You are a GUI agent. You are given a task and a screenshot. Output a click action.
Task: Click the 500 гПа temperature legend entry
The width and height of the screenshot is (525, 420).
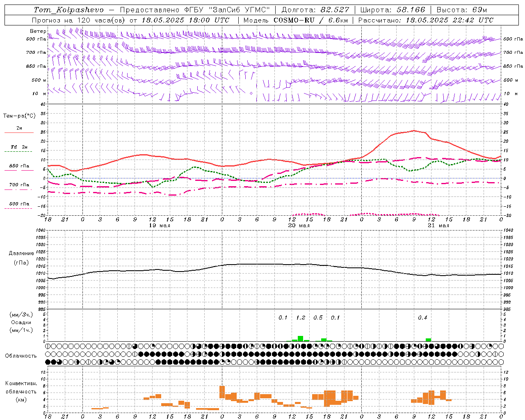[19, 204]
